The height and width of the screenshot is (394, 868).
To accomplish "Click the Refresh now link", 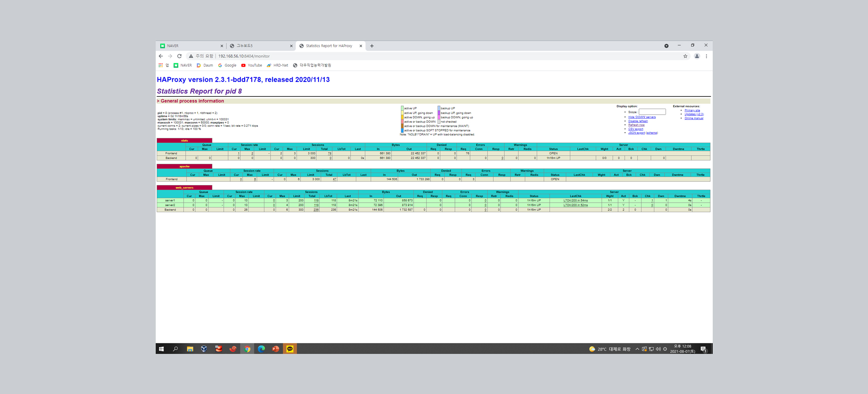I will pyautogui.click(x=636, y=125).
